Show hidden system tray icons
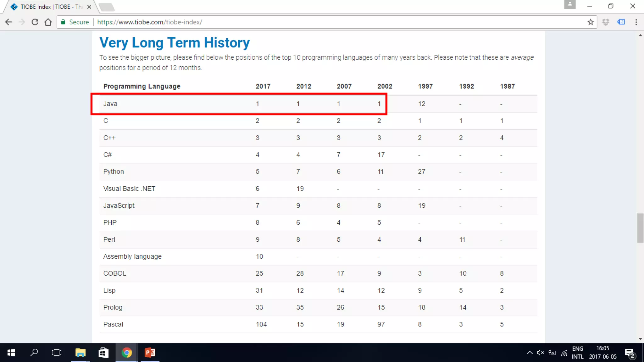This screenshot has height=362, width=644. (x=530, y=353)
